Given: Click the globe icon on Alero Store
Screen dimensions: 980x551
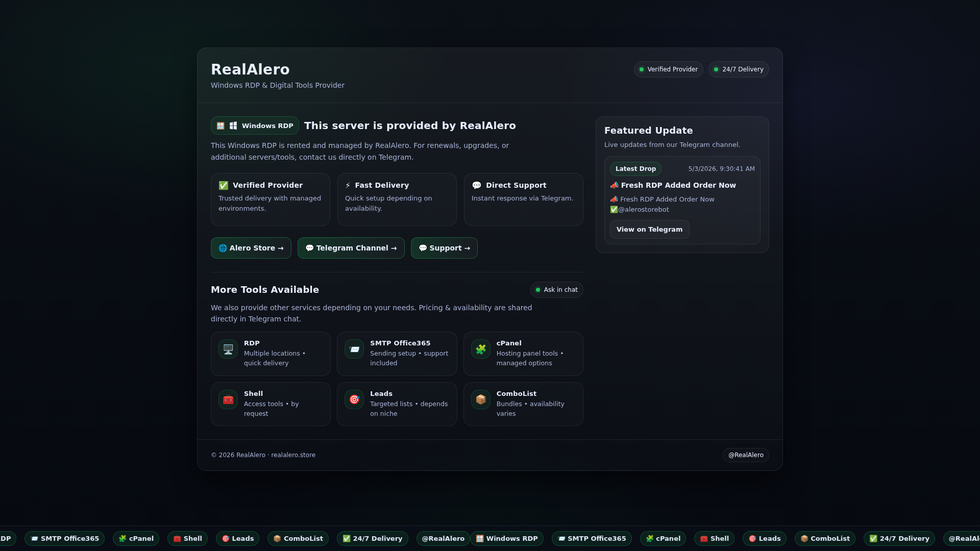Looking at the screenshot, I should (223, 248).
